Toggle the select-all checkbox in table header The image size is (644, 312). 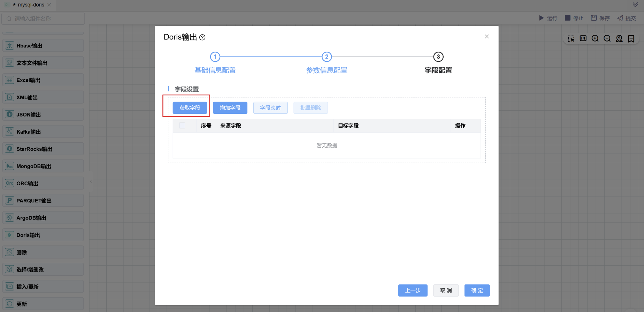click(182, 126)
